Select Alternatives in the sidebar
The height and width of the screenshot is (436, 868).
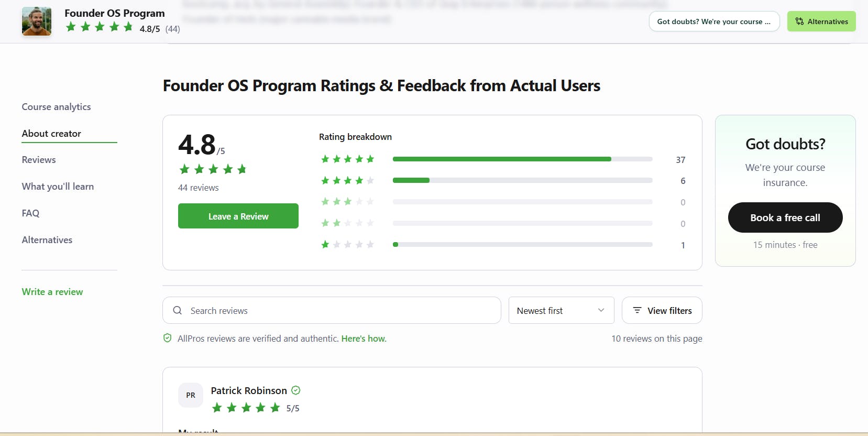tap(47, 240)
